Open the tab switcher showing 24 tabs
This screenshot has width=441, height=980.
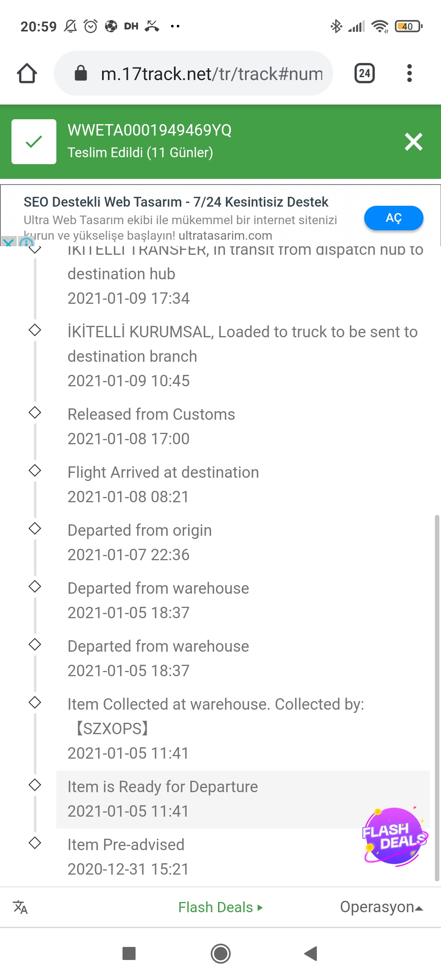pyautogui.click(x=365, y=73)
